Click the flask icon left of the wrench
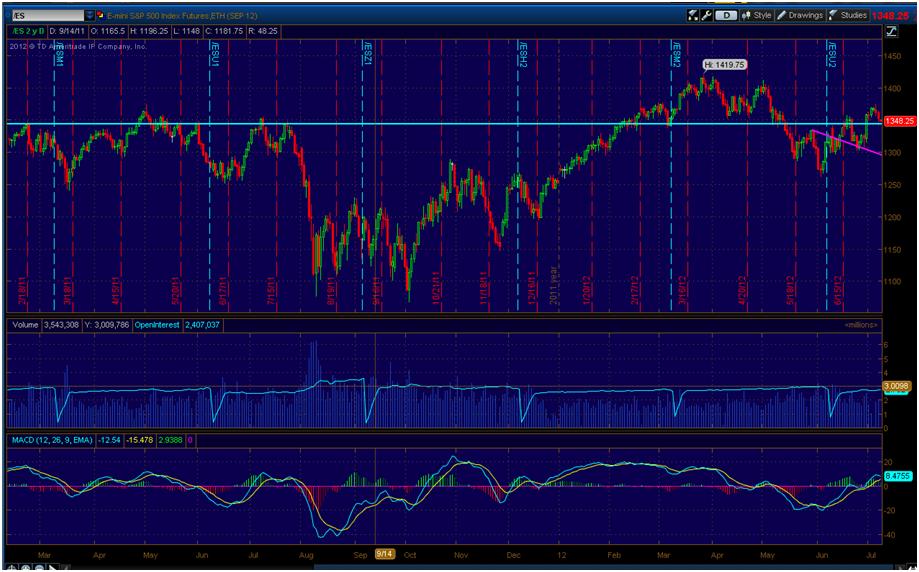 tap(693, 15)
